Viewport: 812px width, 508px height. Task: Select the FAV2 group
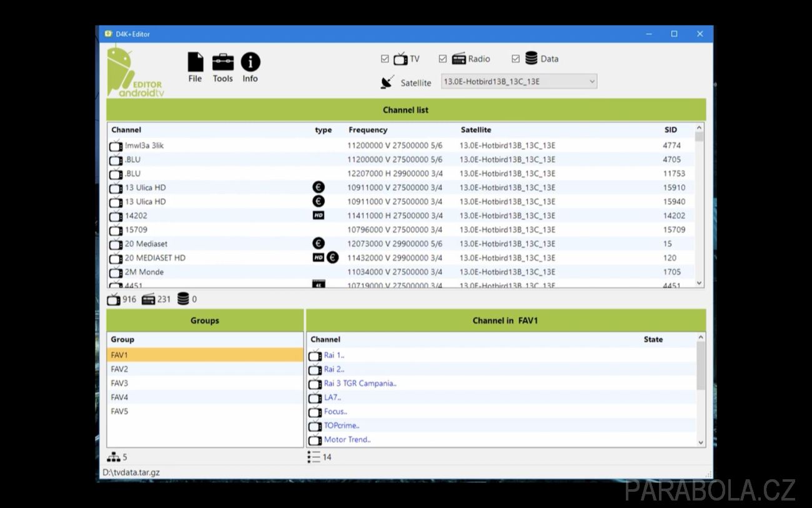205,369
